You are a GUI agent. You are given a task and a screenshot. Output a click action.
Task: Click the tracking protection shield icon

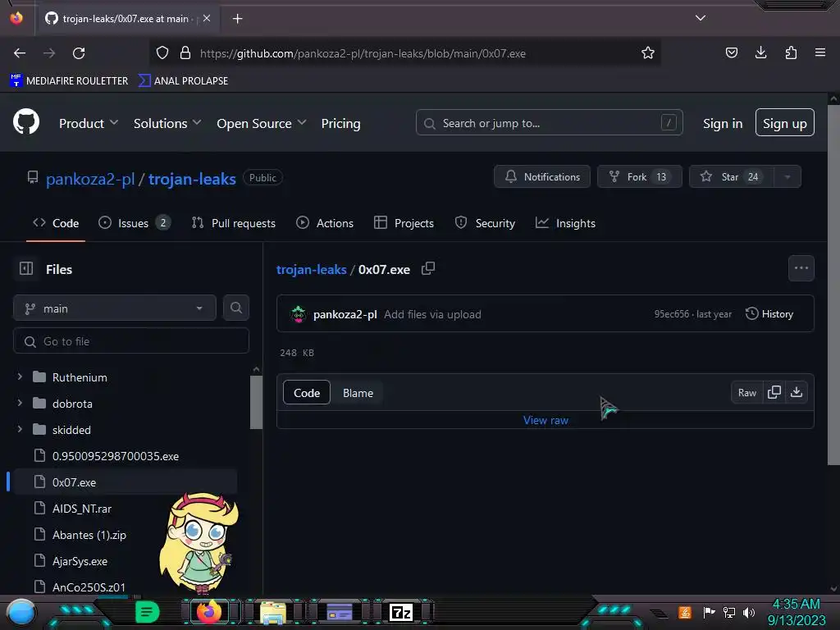(x=162, y=53)
